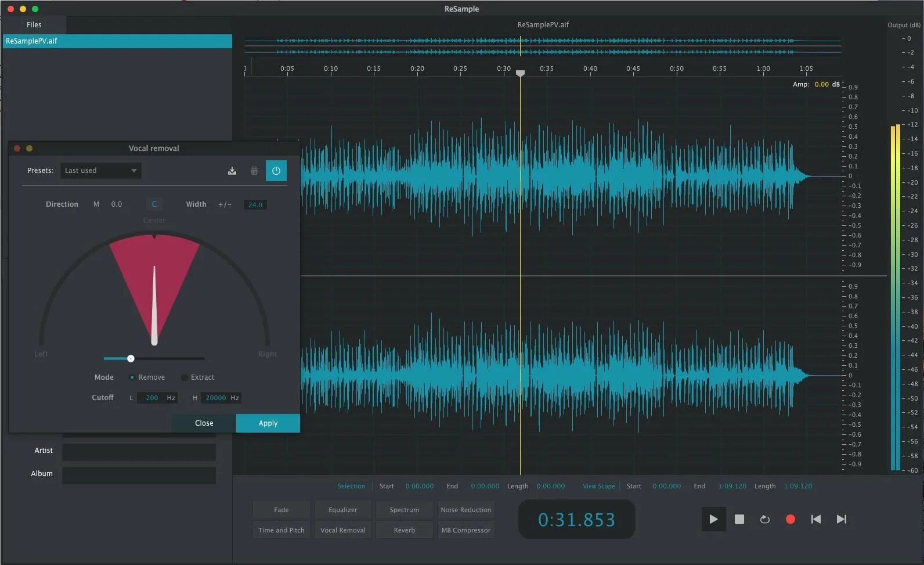Click the playhead marker on the timeline
This screenshot has width=924, height=565.
click(521, 73)
